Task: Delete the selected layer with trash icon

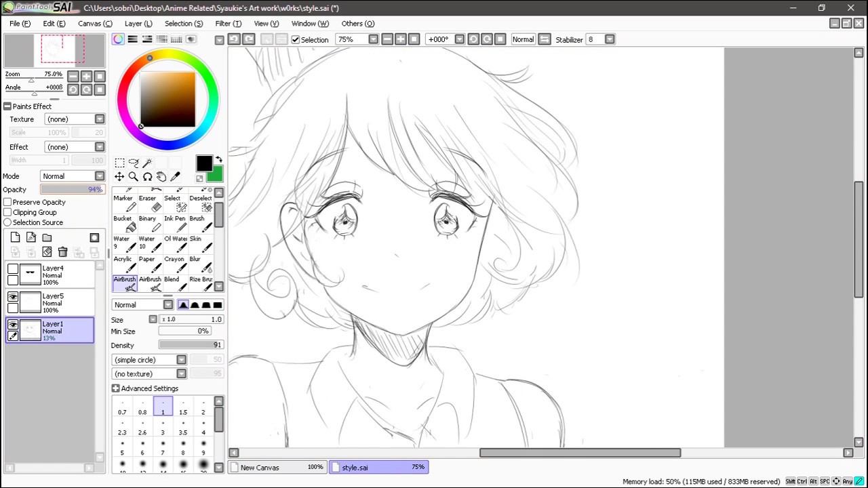Action: [x=62, y=252]
